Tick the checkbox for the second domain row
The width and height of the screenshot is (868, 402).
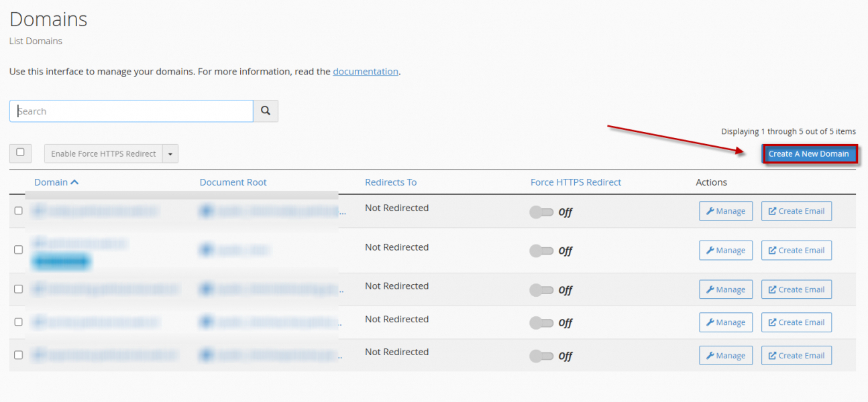point(19,249)
